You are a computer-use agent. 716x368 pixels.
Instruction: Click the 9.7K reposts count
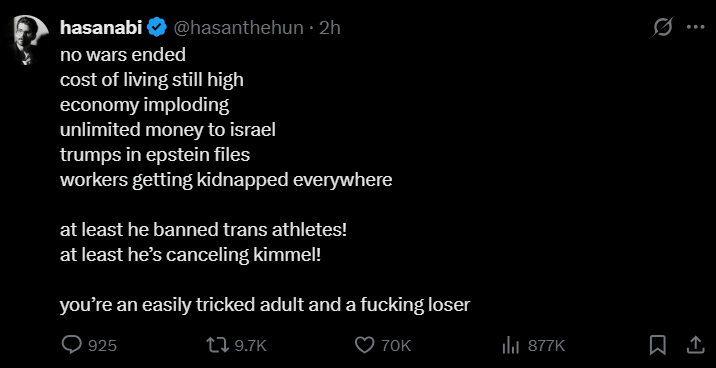[x=250, y=346]
